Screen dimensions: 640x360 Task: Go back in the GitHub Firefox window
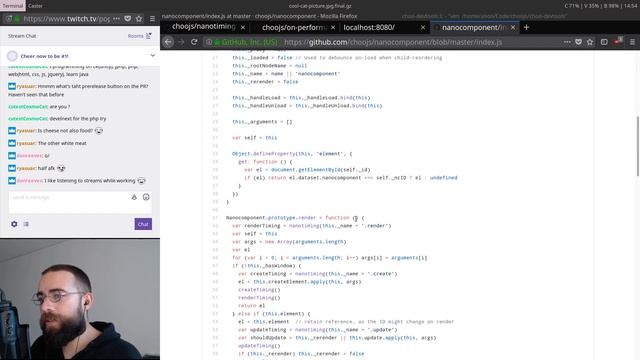pyautogui.click(x=168, y=42)
